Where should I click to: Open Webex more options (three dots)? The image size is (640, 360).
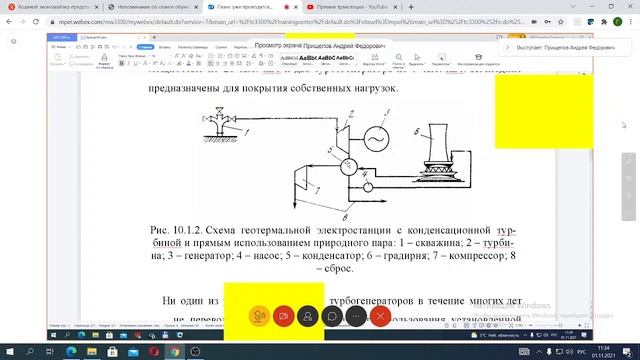[x=356, y=316]
